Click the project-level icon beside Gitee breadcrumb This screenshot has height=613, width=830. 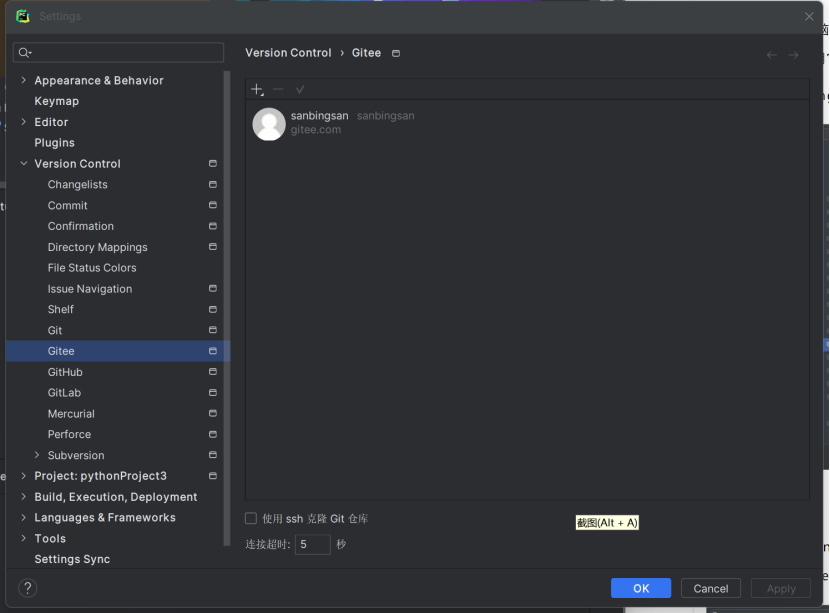click(396, 53)
